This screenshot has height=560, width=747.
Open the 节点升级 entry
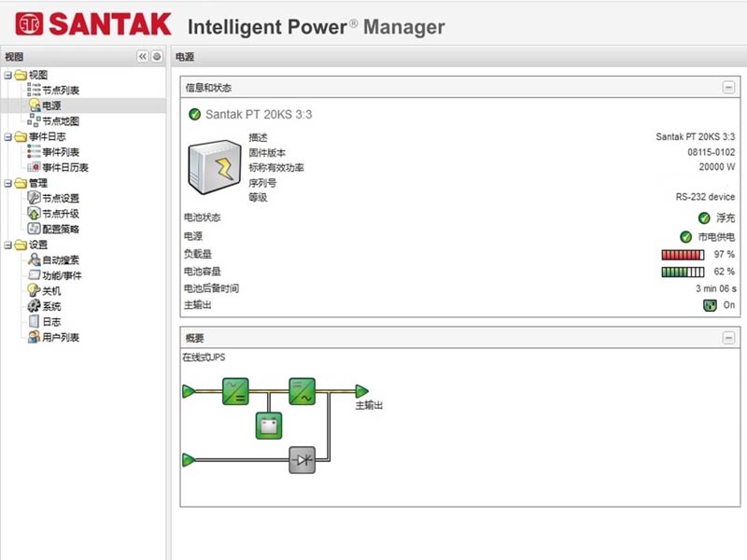(61, 214)
